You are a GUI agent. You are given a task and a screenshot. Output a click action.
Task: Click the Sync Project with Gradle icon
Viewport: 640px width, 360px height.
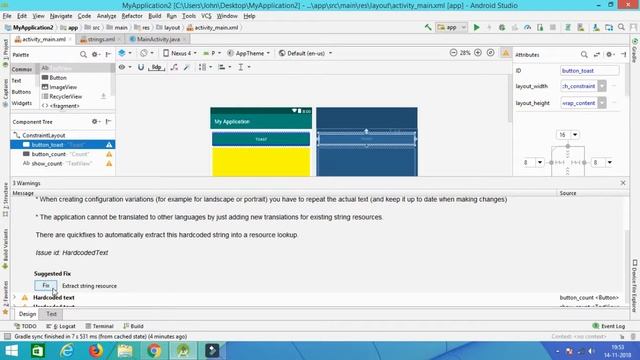point(567,27)
